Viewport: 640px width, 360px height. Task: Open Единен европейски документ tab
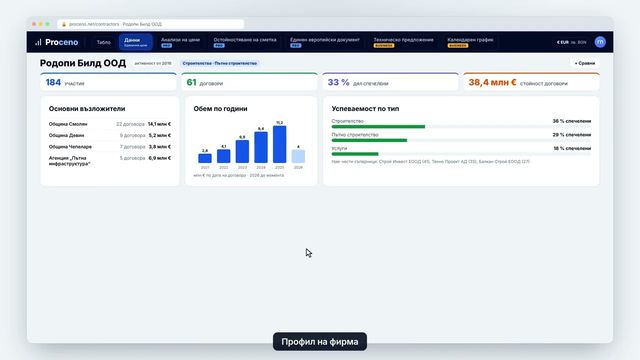pyautogui.click(x=325, y=42)
